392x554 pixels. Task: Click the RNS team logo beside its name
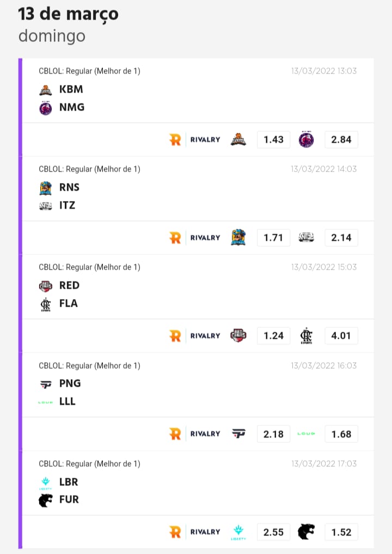pos(46,187)
